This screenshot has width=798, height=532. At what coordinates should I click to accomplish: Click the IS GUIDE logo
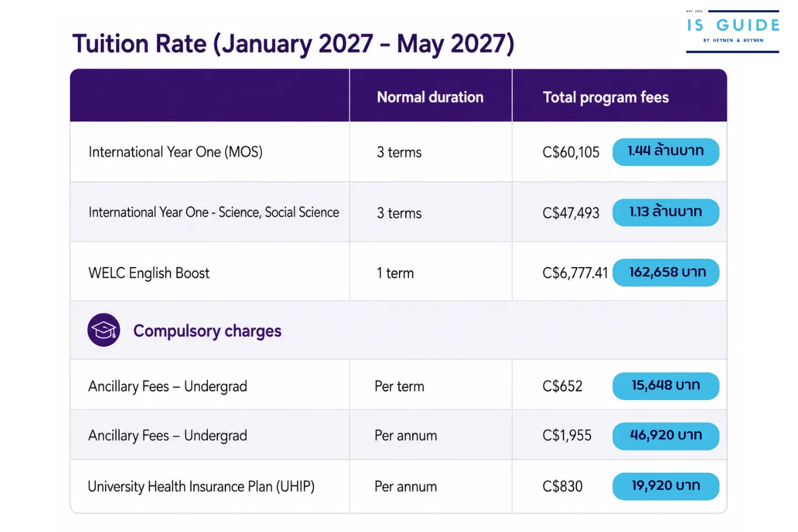[733, 31]
